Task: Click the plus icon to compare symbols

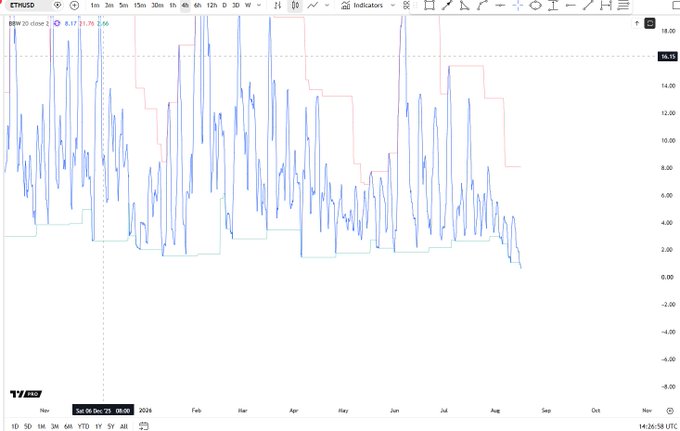Action: 75,5
